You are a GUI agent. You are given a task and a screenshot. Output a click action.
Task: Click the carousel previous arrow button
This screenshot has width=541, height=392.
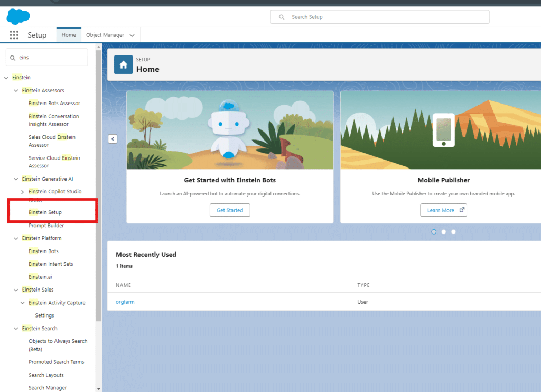click(113, 139)
